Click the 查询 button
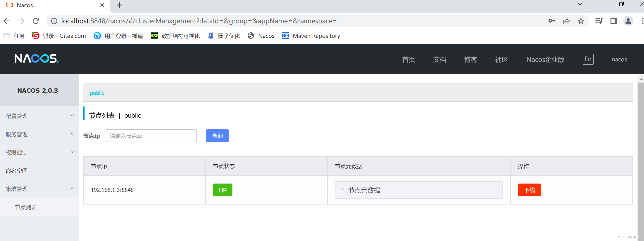Image resolution: width=644 pixels, height=241 pixels. point(217,136)
